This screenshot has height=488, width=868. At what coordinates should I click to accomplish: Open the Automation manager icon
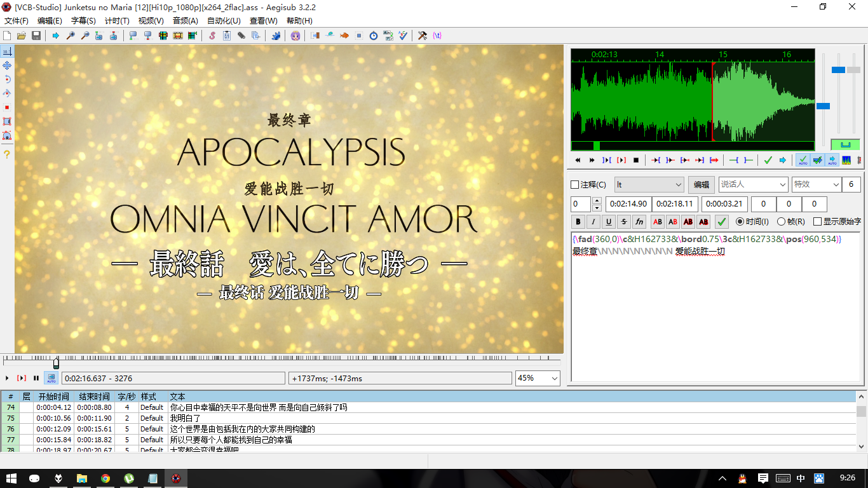276,36
